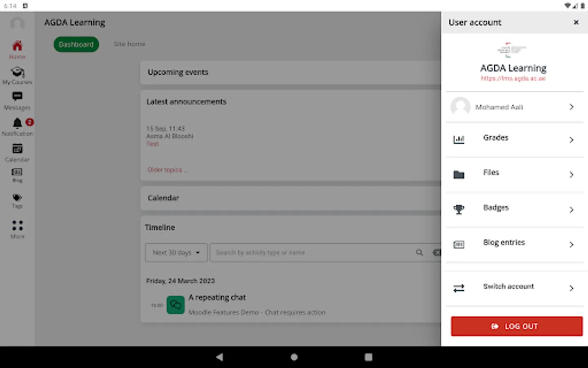
Task: Open Notifications bell icon
Action: pos(17,123)
